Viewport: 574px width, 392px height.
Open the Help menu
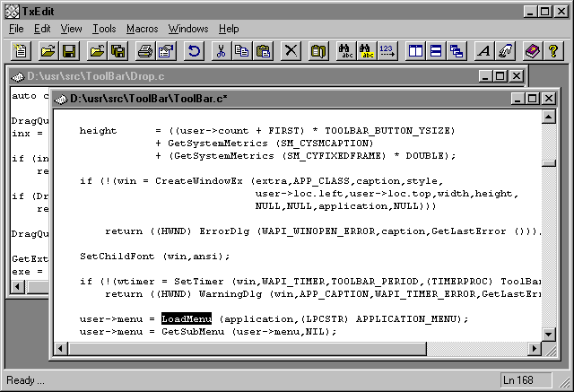(x=229, y=29)
